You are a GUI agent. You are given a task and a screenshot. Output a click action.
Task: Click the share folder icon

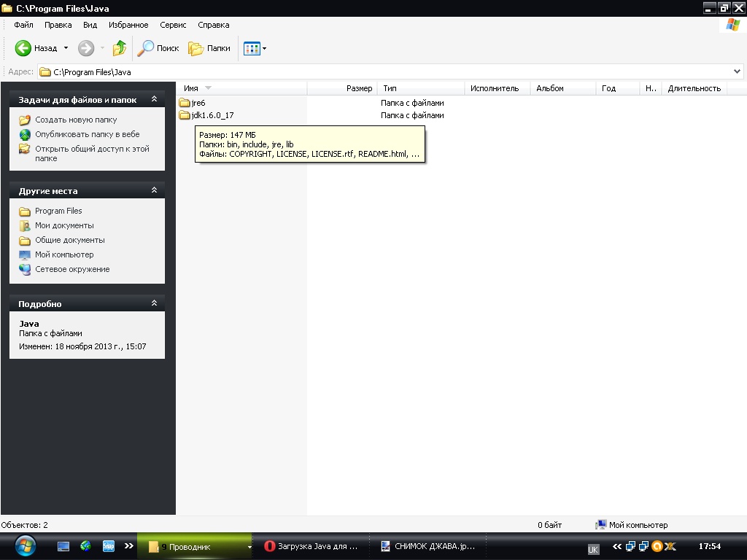click(x=25, y=149)
